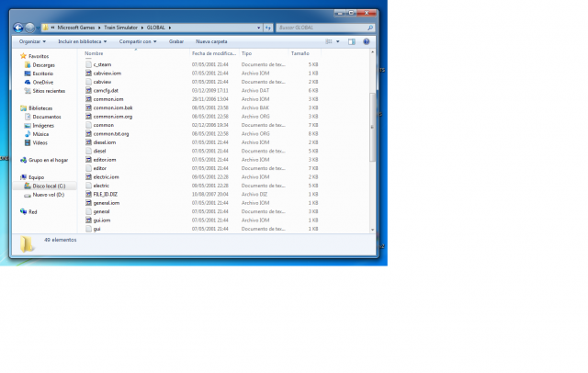Image resolution: width=588 pixels, height=373 pixels.
Task: Open the help question mark icon
Action: 367,41
